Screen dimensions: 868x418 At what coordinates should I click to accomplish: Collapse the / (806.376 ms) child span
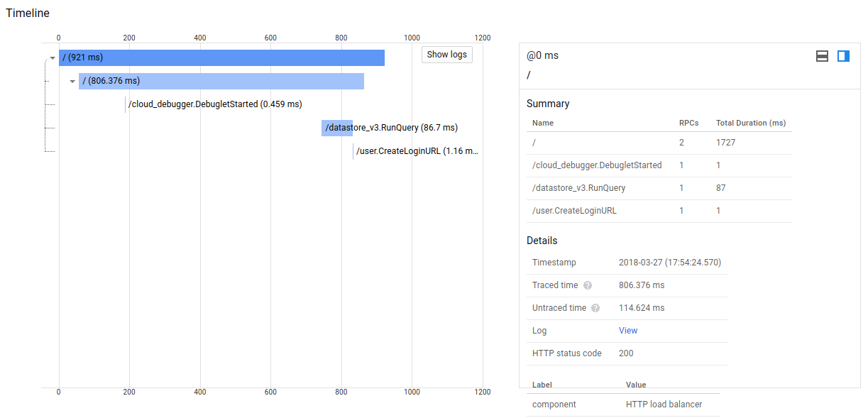pos(72,82)
